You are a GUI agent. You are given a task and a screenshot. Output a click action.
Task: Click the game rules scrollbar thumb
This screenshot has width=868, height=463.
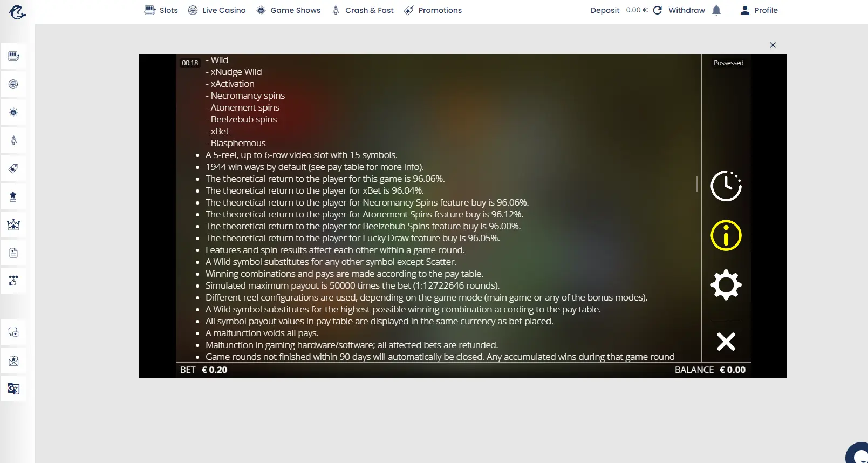(697, 184)
